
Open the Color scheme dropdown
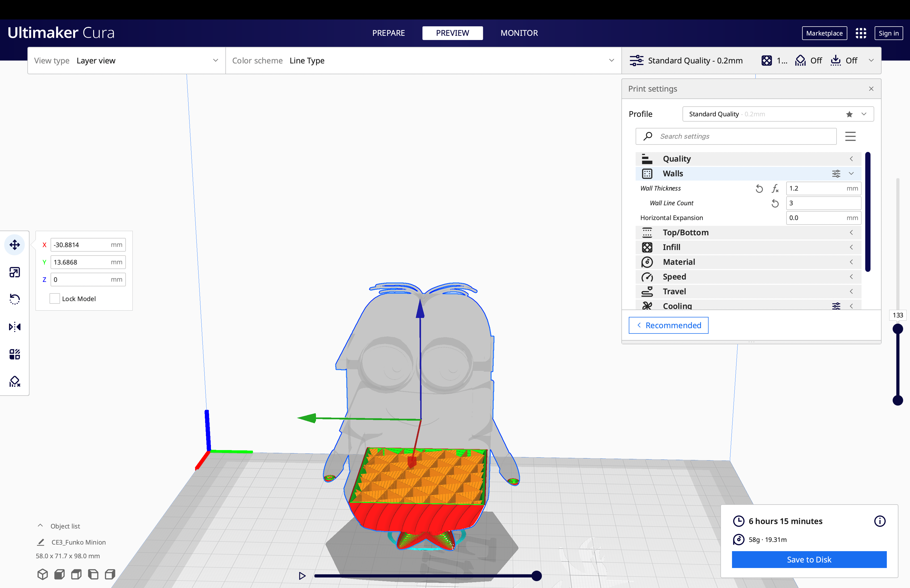(x=423, y=61)
